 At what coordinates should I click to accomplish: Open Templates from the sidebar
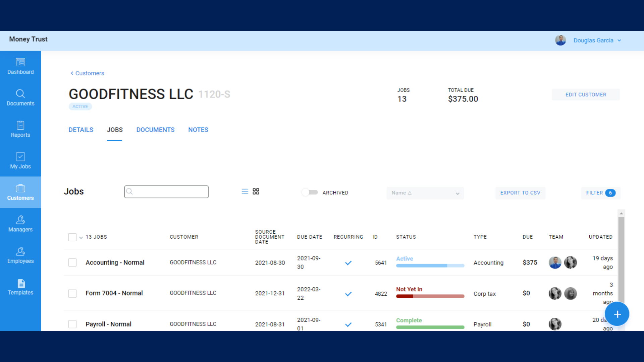point(20,287)
